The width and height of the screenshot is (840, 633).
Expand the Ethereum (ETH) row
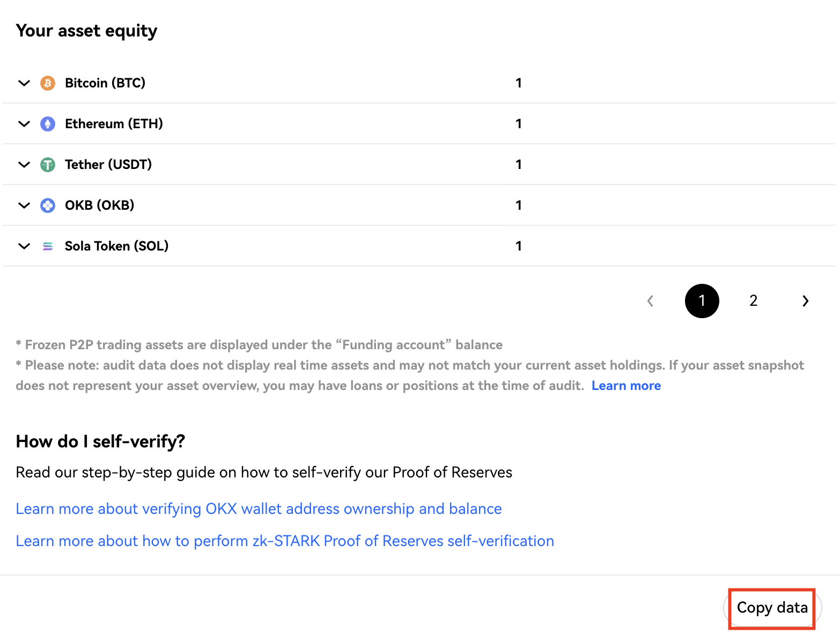(x=24, y=124)
